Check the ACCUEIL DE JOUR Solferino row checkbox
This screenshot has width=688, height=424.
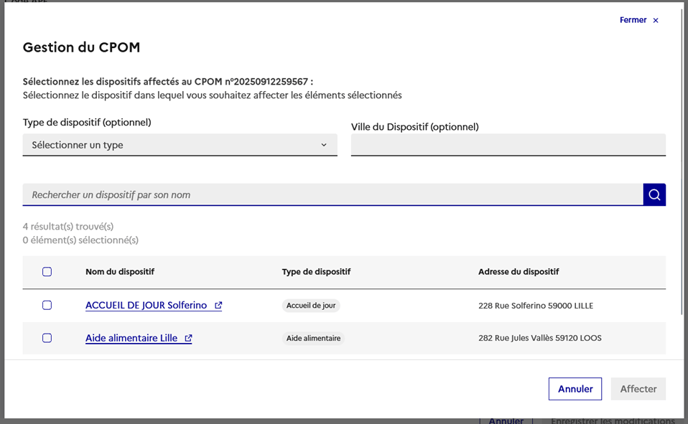[47, 305]
